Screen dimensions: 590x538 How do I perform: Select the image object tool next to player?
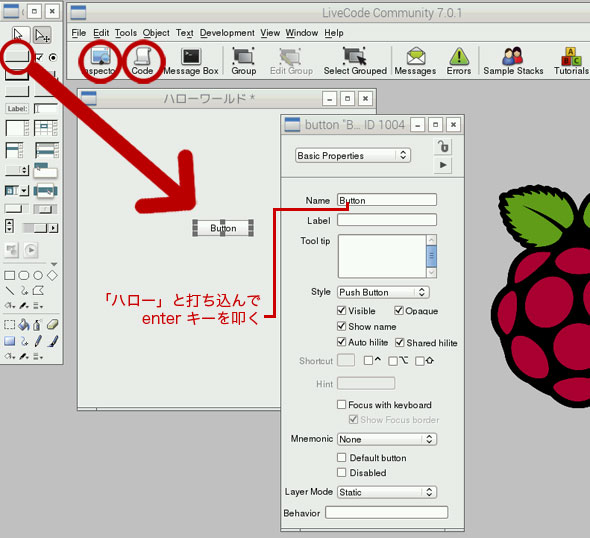point(12,250)
